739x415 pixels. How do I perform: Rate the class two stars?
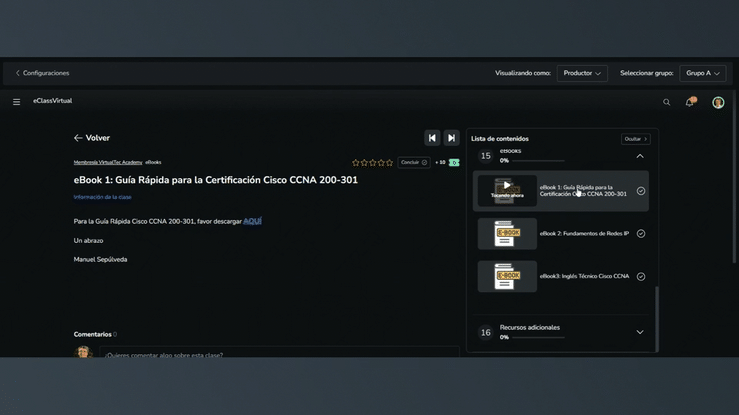(364, 163)
